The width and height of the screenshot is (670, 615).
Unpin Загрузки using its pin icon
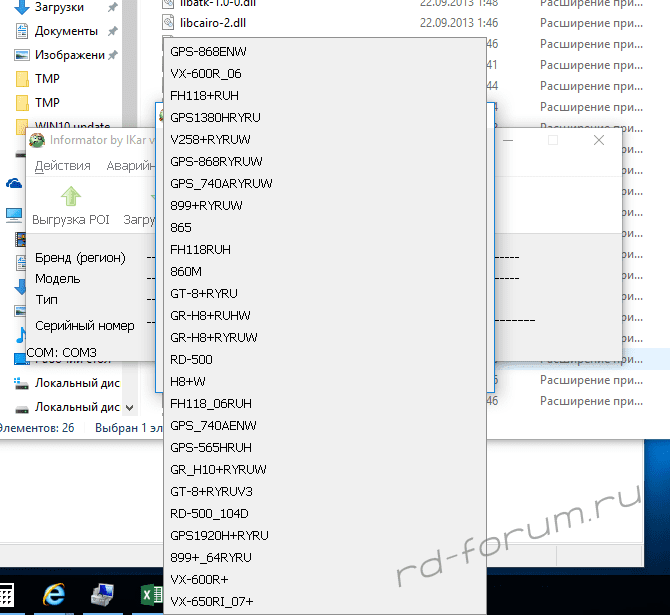click(x=112, y=7)
